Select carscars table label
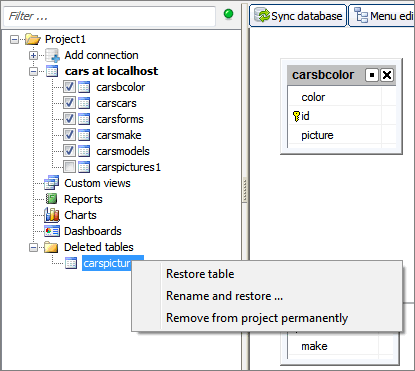The width and height of the screenshot is (415, 371). click(116, 103)
